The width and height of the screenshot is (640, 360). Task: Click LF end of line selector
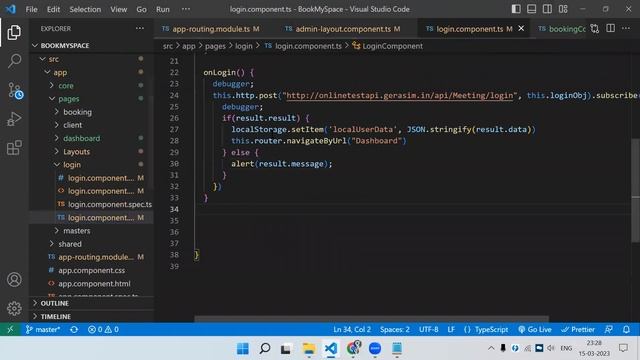(x=451, y=329)
